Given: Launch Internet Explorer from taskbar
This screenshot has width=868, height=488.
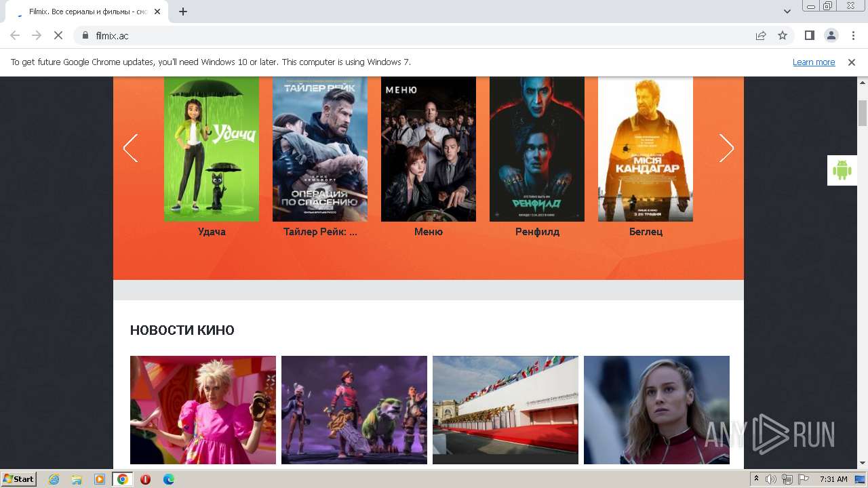Looking at the screenshot, I should click(x=54, y=479).
